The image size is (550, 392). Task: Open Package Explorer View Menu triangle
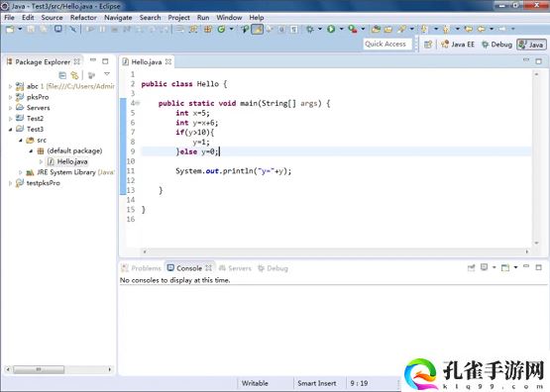pos(107,74)
